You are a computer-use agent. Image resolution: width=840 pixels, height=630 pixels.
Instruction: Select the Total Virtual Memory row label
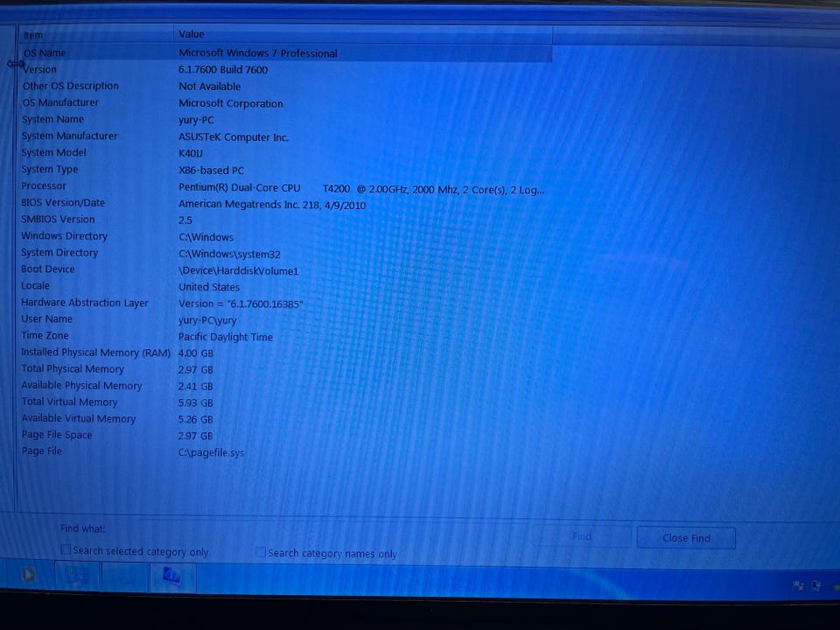[x=69, y=402]
